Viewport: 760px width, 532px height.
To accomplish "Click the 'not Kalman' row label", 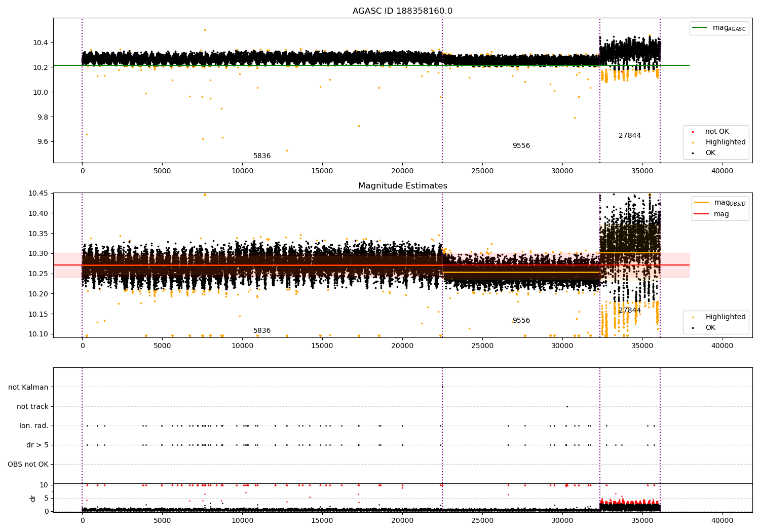I will (28, 387).
